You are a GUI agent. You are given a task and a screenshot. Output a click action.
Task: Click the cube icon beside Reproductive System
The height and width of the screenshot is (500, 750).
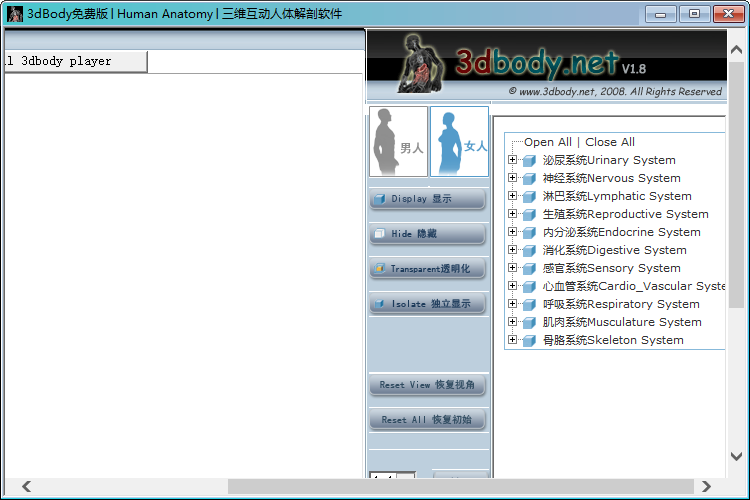529,215
